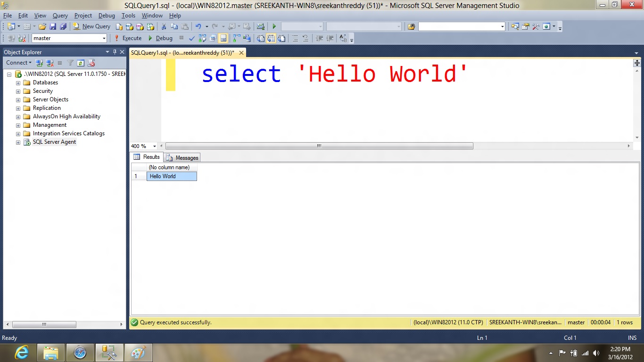Click the Open File folder icon
This screenshot has height=362, width=644.
pyautogui.click(x=42, y=26)
